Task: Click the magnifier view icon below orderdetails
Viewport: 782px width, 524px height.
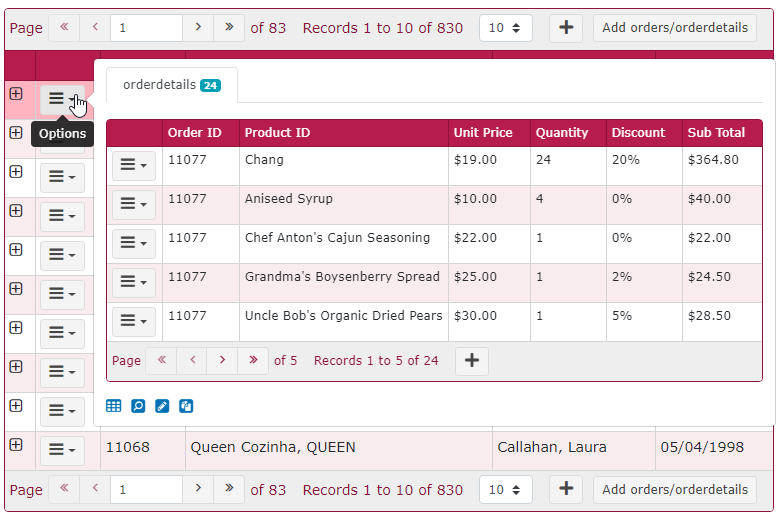Action: (x=138, y=406)
